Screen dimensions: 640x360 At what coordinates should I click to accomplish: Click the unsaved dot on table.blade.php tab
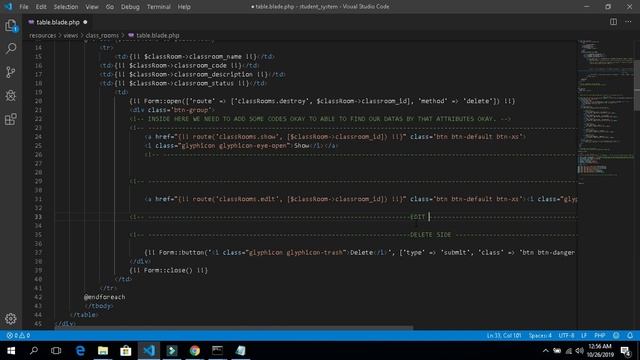click(85, 22)
